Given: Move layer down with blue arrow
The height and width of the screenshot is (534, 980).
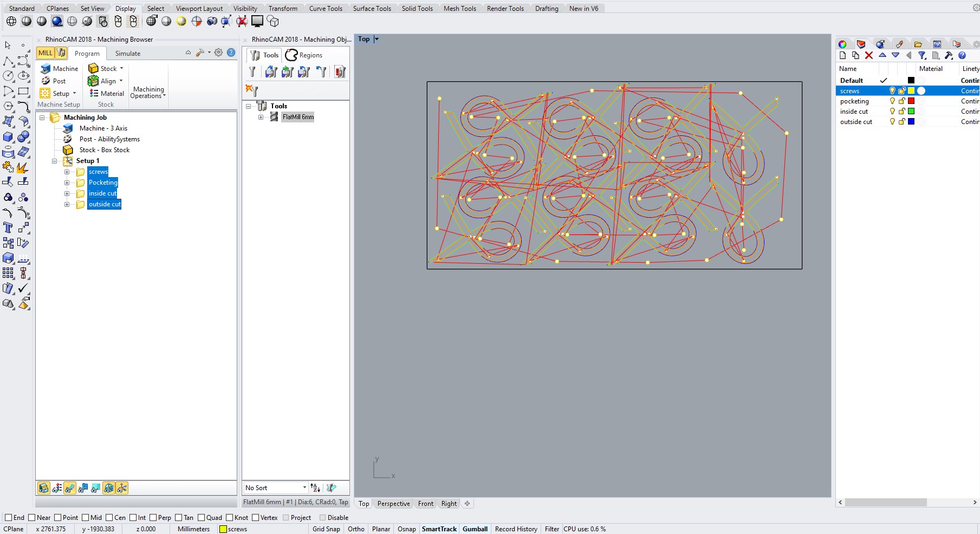Looking at the screenshot, I should (895, 55).
